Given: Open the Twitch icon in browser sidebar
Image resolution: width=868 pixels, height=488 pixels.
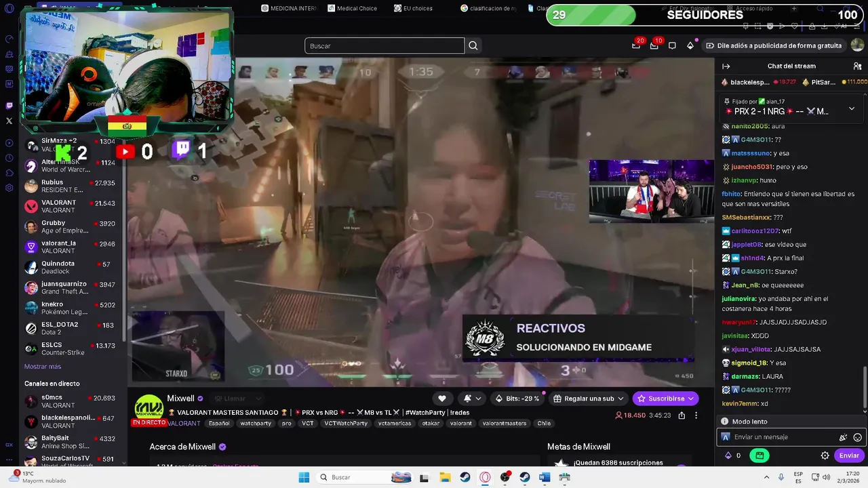Looking at the screenshot, I should tap(9, 106).
